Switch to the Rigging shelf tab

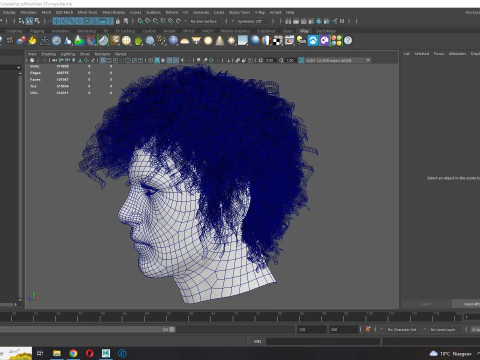(37, 31)
